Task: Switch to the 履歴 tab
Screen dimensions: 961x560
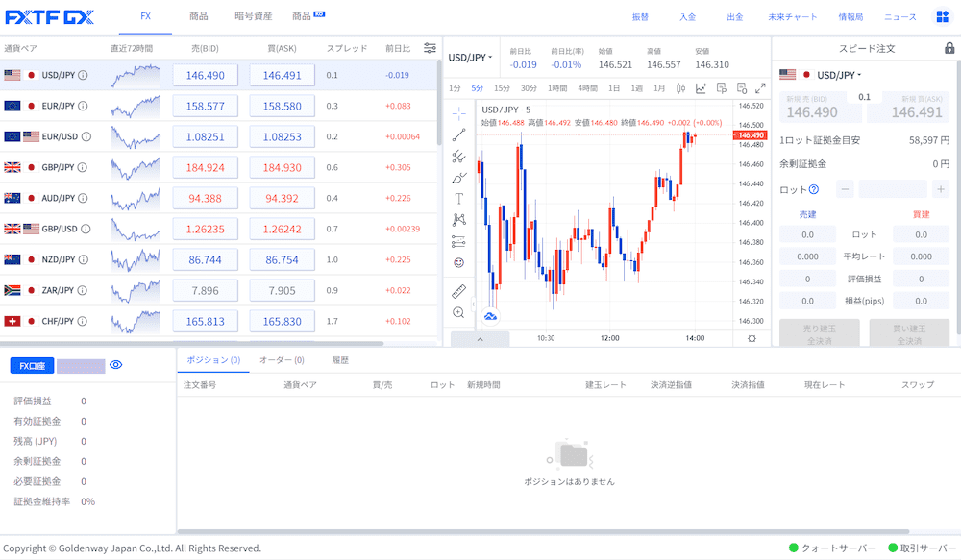Action: click(340, 360)
